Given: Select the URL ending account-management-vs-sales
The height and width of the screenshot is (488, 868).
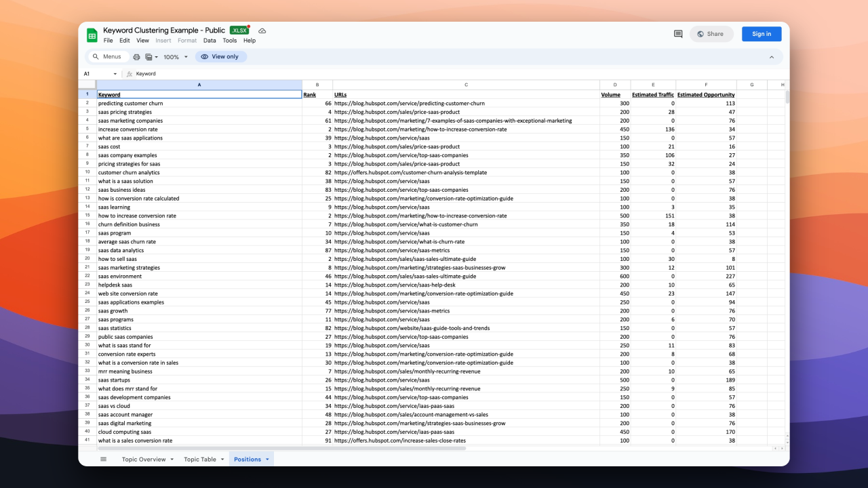Looking at the screenshot, I should pos(467,415).
